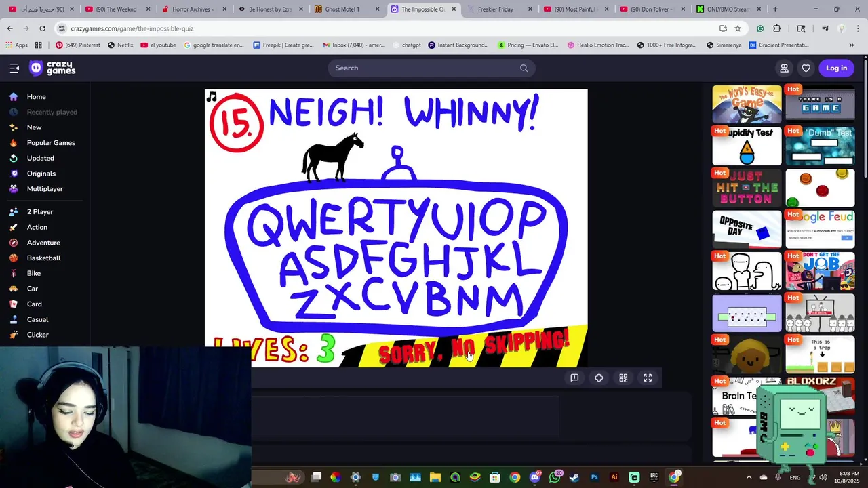Open the Chrome extensions puzzle icon
The width and height of the screenshot is (868, 488).
coord(777,28)
